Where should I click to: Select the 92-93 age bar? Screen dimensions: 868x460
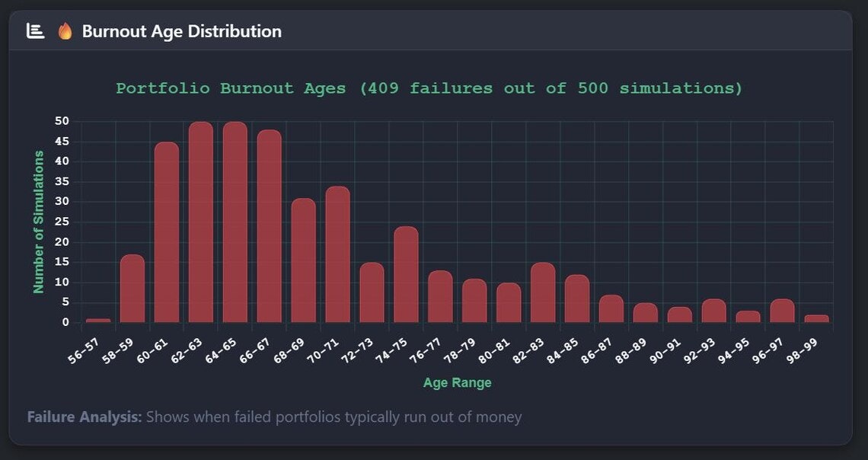point(714,311)
